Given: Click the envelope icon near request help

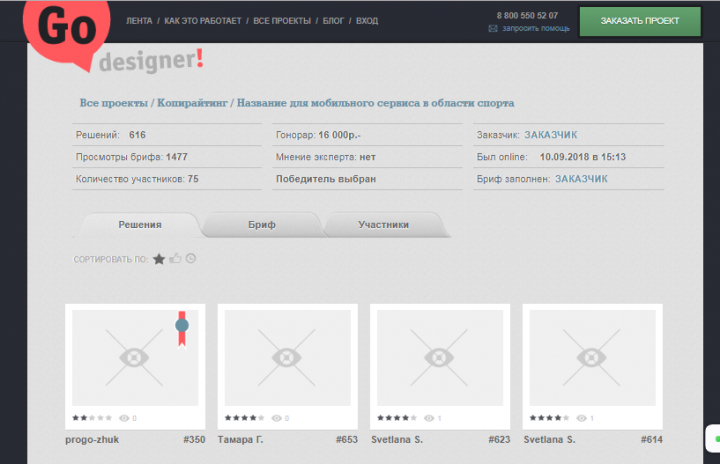Looking at the screenshot, I should point(493,28).
